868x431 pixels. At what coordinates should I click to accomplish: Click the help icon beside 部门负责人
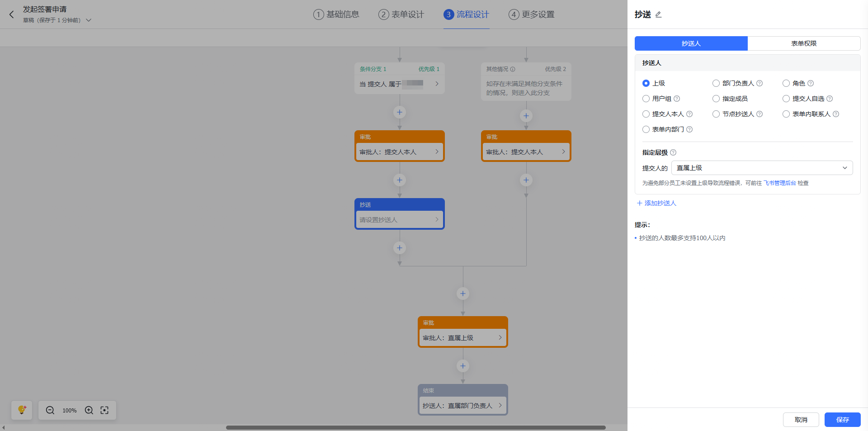coord(759,83)
